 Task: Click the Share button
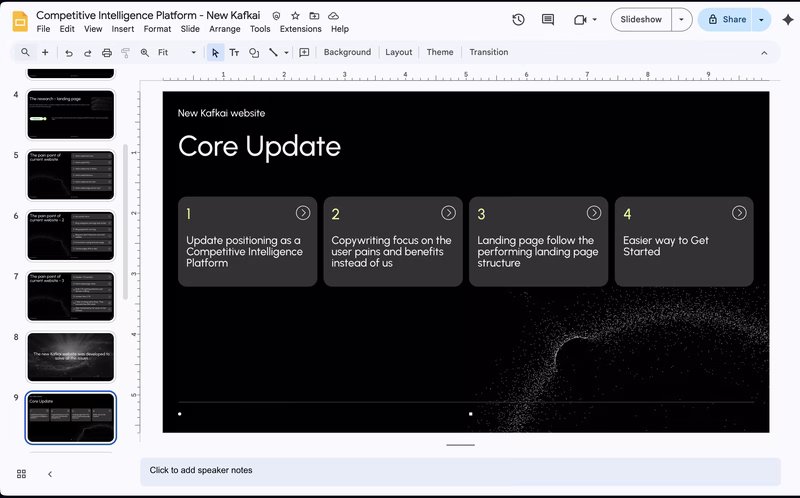[x=727, y=19]
